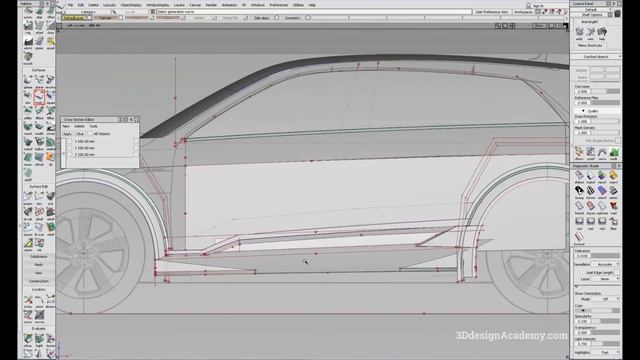This screenshot has height=360, width=640.
Task: Open the File menu
Action: (x=70, y=5)
